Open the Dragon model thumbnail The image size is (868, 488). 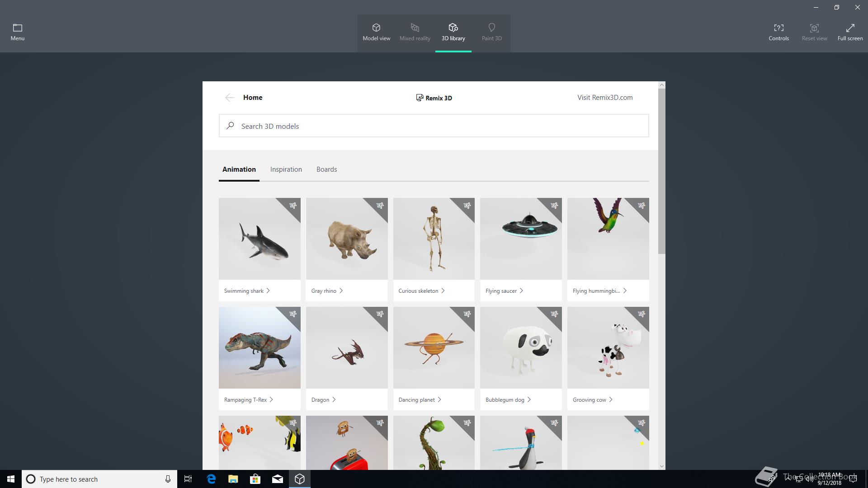coord(347,347)
